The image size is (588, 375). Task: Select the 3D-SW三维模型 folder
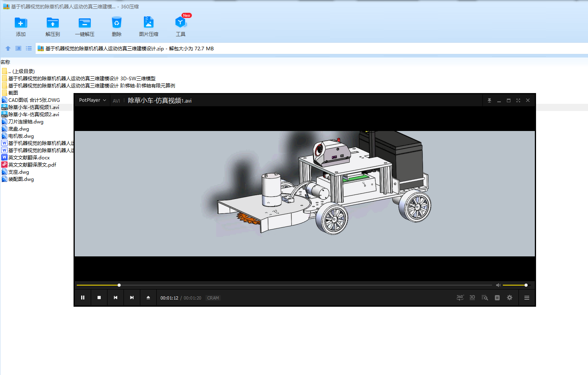pyautogui.click(x=79, y=78)
